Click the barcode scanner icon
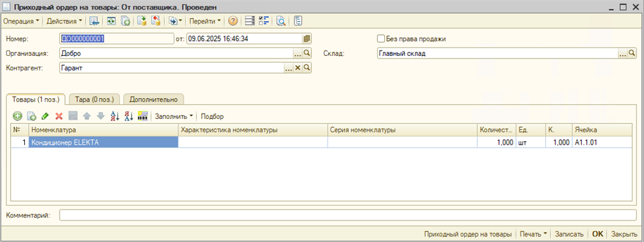This screenshot has height=242, width=644. tap(143, 116)
